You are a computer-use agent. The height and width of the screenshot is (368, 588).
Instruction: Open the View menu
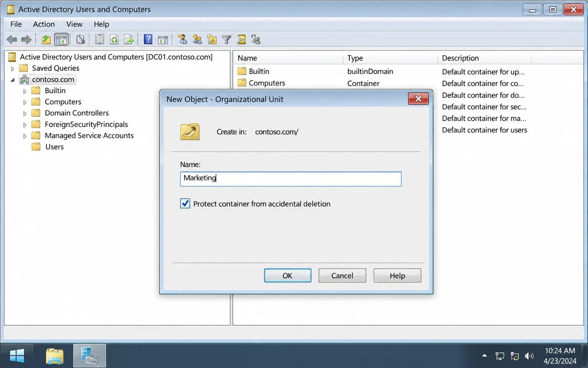[x=74, y=24]
